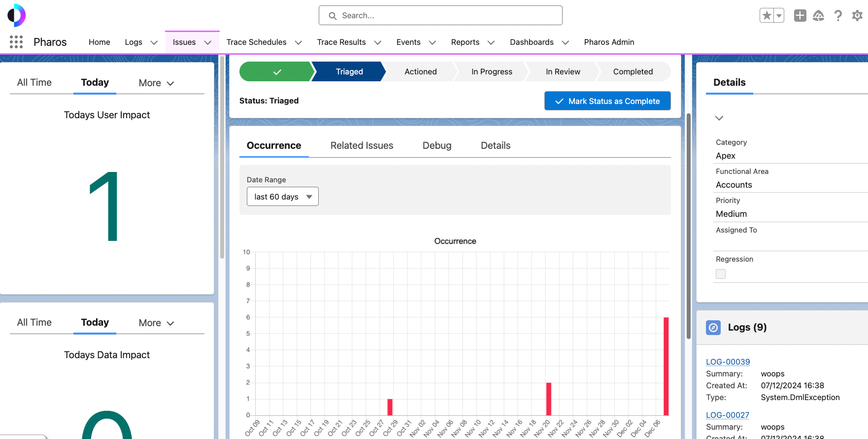
Task: Click the Priority value Medium
Action: click(x=732, y=214)
